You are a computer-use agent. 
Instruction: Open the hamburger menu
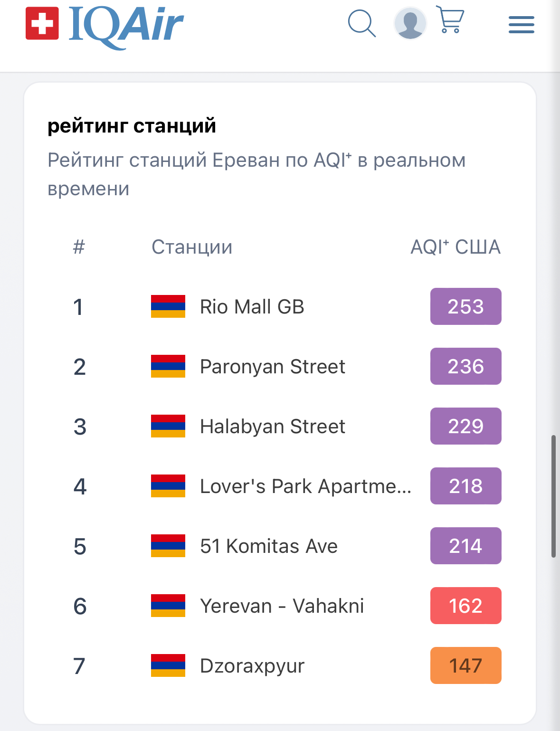tap(521, 25)
